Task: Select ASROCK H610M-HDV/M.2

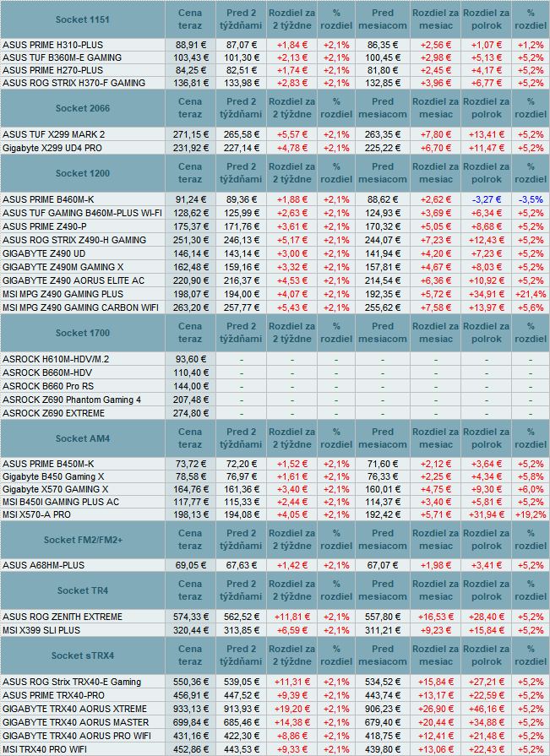Action: tap(56, 359)
